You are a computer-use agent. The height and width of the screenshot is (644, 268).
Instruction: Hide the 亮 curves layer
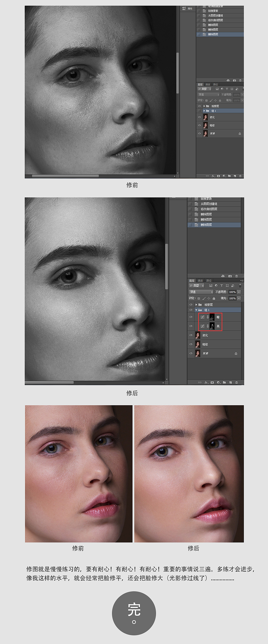[191, 326]
